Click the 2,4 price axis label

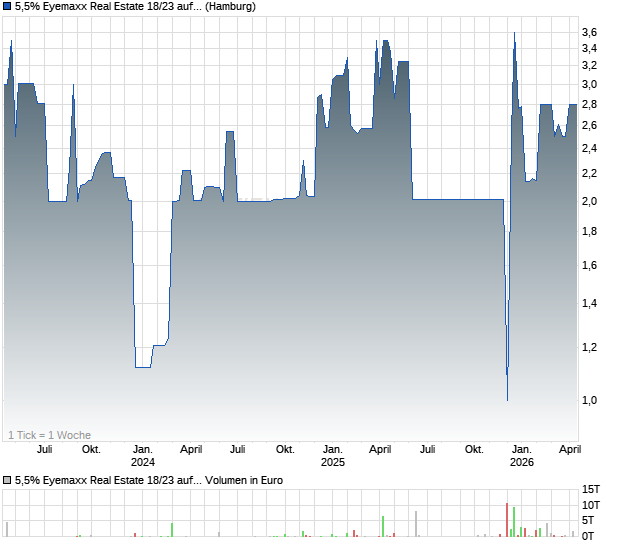point(589,149)
